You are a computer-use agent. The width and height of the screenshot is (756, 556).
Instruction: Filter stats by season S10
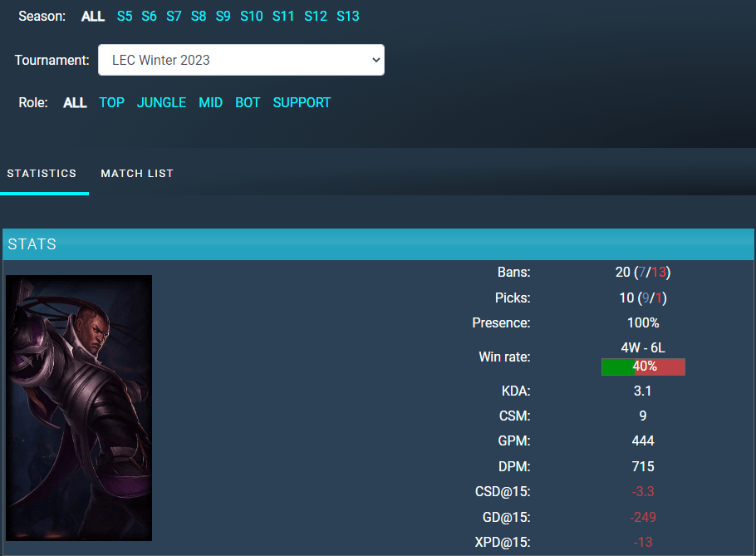tap(251, 17)
